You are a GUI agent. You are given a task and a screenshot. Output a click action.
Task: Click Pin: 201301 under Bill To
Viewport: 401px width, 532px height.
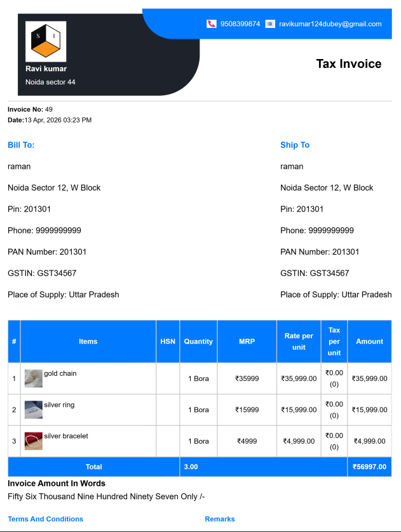(29, 209)
